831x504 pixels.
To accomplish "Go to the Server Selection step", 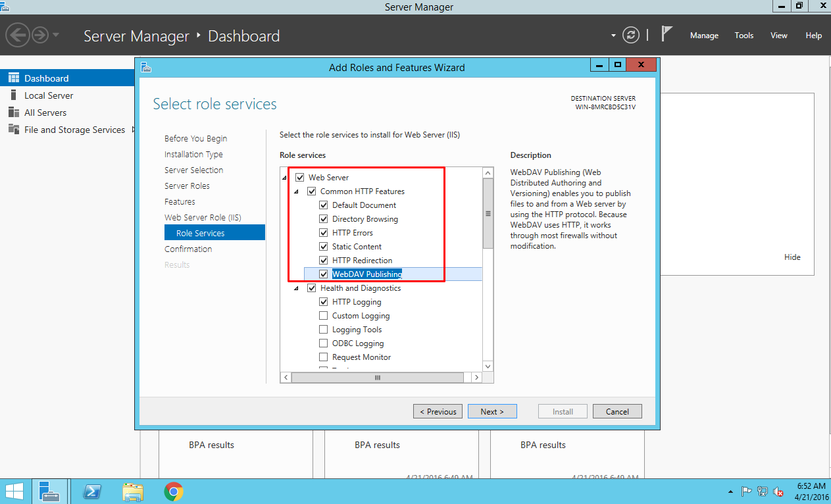I will (194, 170).
